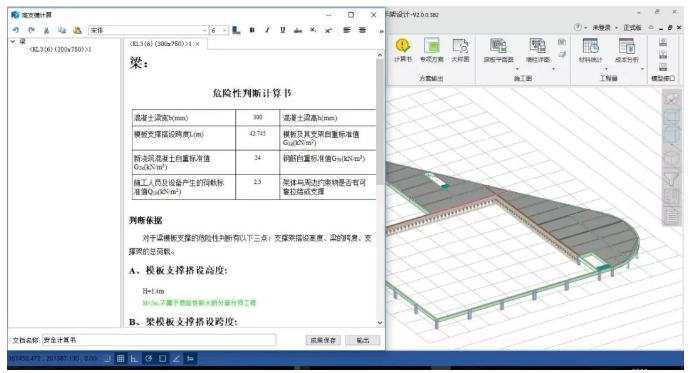Toggle object snap square icon in status bar
This screenshot has height=373, width=690.
click(162, 358)
